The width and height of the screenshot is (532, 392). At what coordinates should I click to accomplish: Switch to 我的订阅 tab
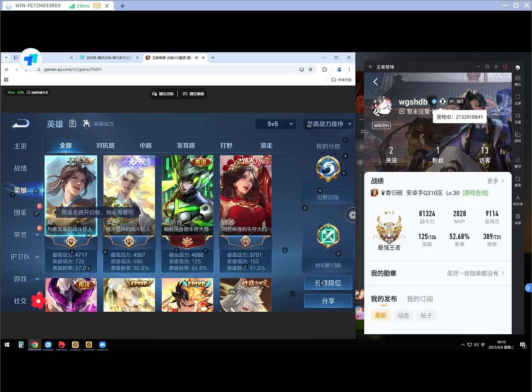[420, 299]
